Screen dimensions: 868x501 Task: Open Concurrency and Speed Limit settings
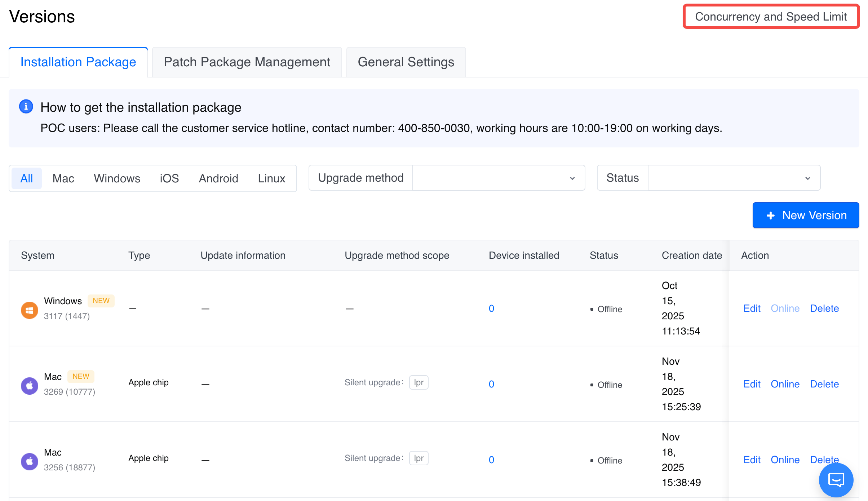tap(771, 17)
